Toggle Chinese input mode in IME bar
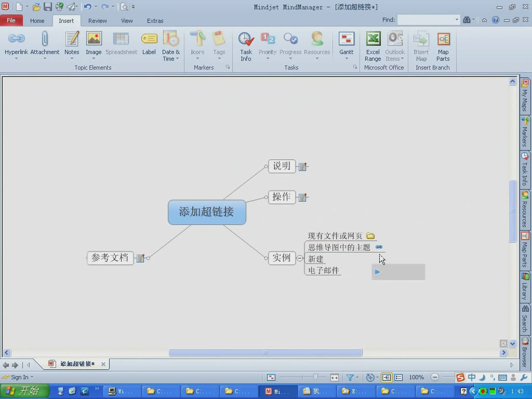Screen dimensions: 532x399 [x=472, y=377]
